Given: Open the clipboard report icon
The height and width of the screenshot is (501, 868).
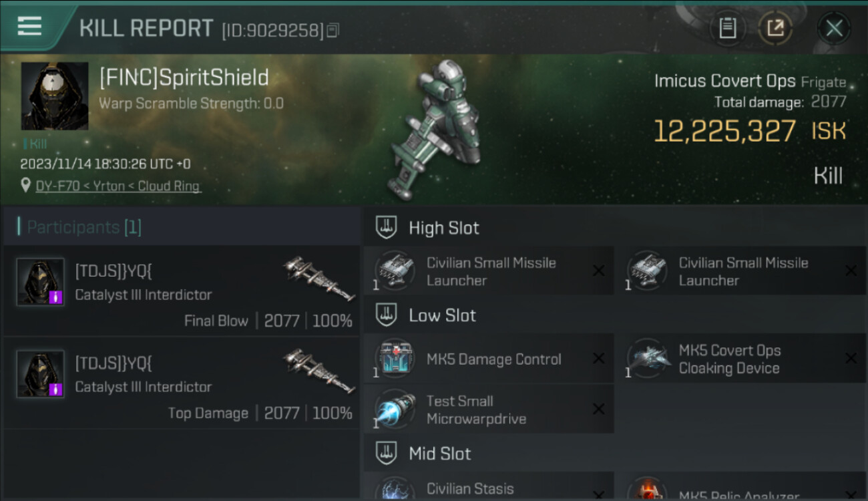Looking at the screenshot, I should point(727,28).
